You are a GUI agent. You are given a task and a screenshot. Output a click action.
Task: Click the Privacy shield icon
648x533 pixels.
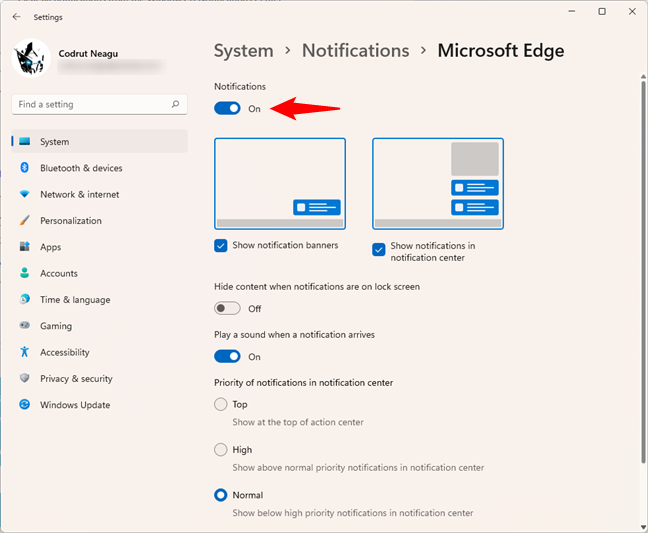(x=25, y=378)
